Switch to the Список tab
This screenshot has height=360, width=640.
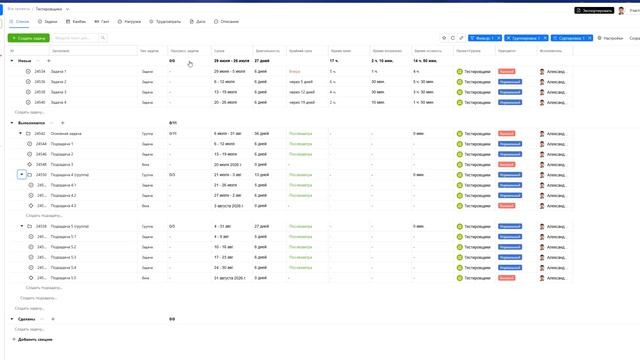point(19,21)
